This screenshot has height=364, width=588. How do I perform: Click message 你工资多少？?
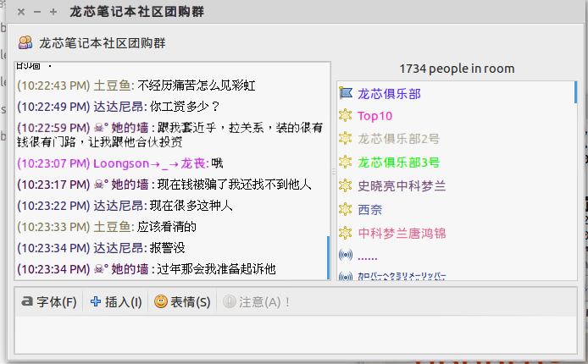(x=185, y=107)
